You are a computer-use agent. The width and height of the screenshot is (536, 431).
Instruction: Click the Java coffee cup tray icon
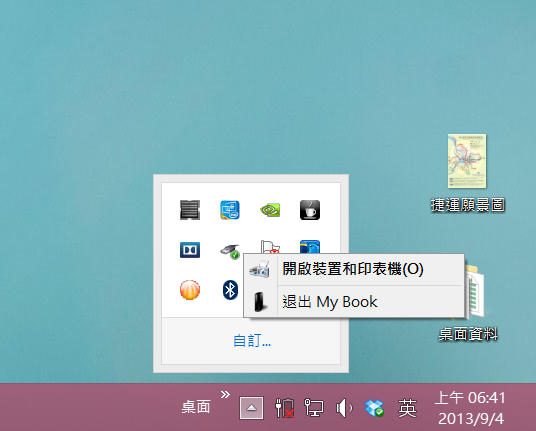[x=310, y=210]
